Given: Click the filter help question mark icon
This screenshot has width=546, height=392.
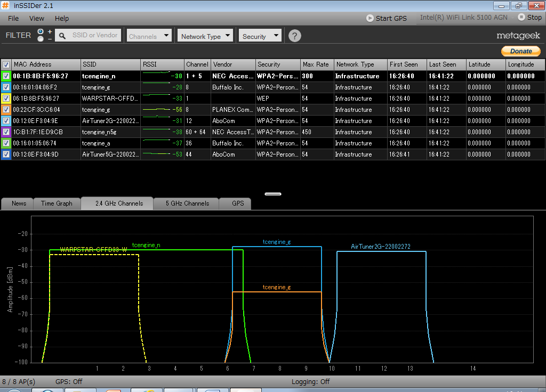Looking at the screenshot, I should [x=294, y=36].
